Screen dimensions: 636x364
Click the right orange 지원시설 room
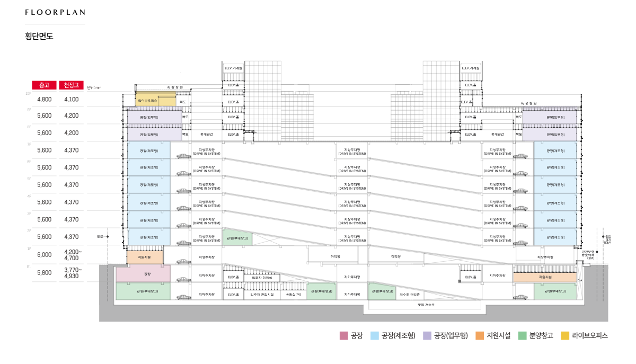click(545, 277)
